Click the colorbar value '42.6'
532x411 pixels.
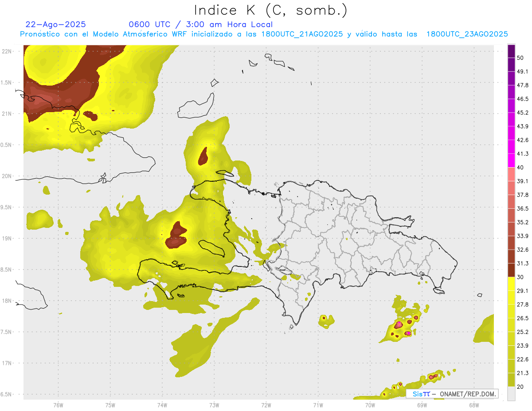coord(523,140)
